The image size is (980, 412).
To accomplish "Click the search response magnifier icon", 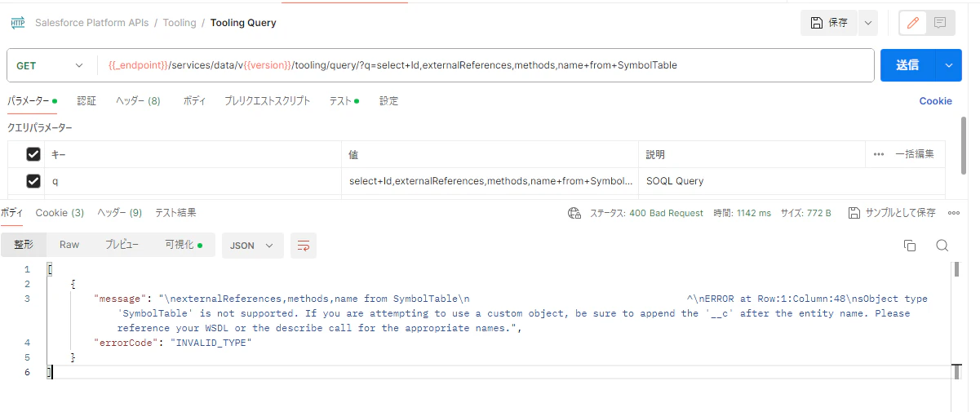I will click(x=942, y=246).
